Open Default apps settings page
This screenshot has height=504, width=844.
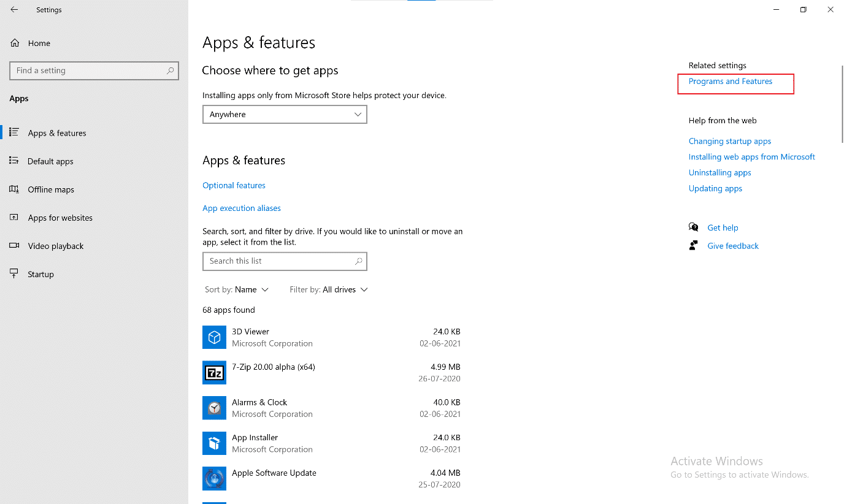tap(50, 161)
